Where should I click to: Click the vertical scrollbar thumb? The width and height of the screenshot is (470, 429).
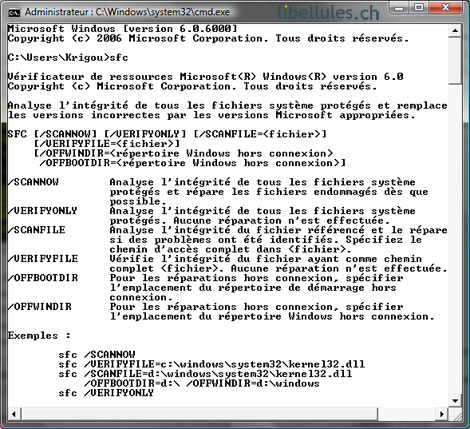(x=455, y=61)
